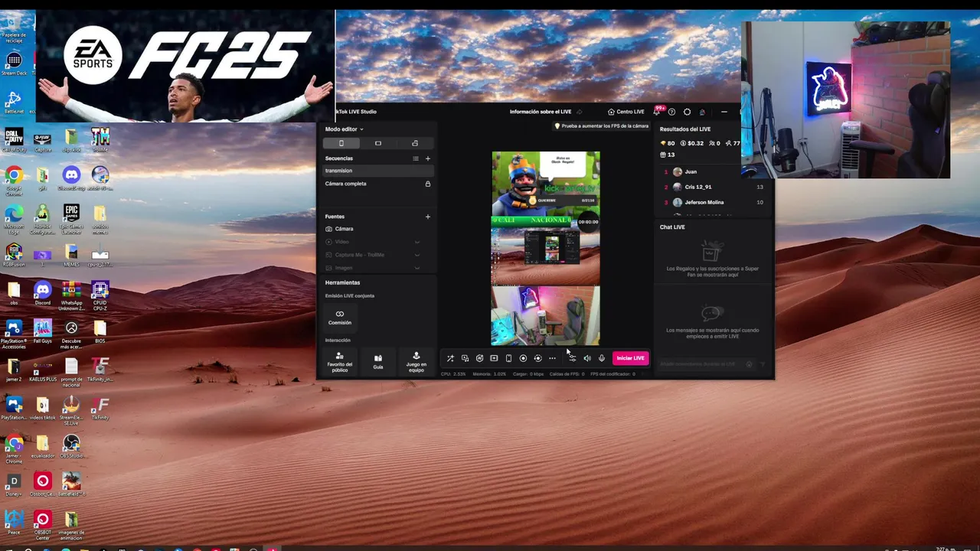Image resolution: width=980 pixels, height=551 pixels.
Task: Click the gift count 13 stat
Action: (x=667, y=155)
